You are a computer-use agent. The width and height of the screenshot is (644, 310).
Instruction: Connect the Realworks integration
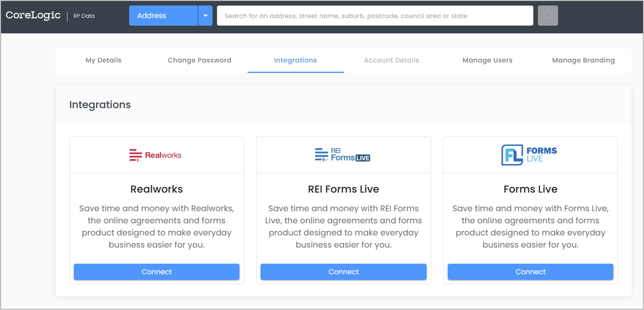click(x=157, y=272)
